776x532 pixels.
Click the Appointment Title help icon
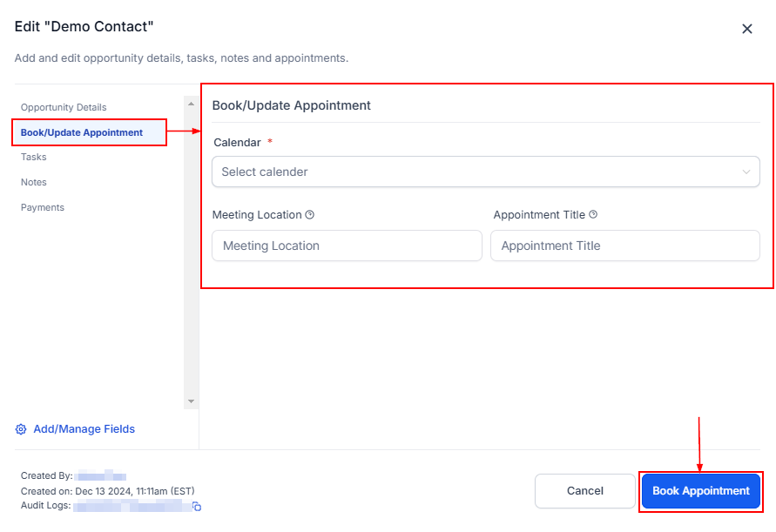pyautogui.click(x=593, y=215)
